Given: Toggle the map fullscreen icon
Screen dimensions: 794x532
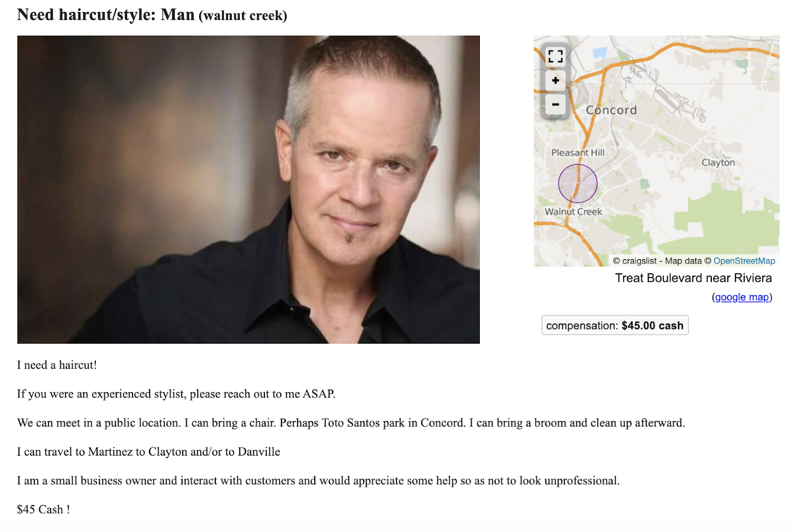Looking at the screenshot, I should coord(555,57).
